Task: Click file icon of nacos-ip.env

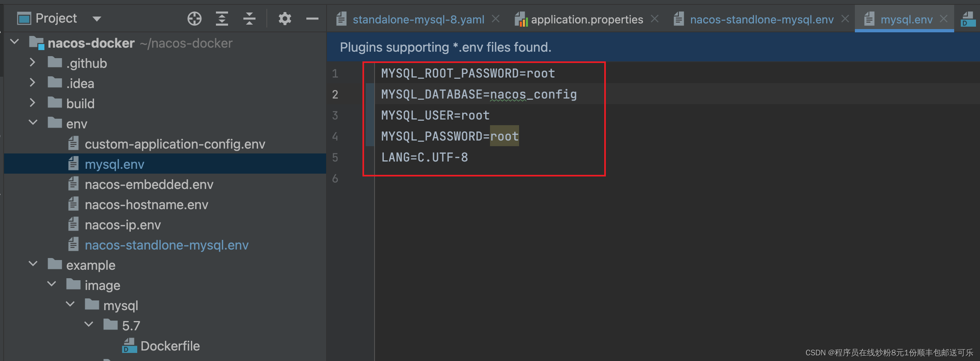Action: (73, 224)
